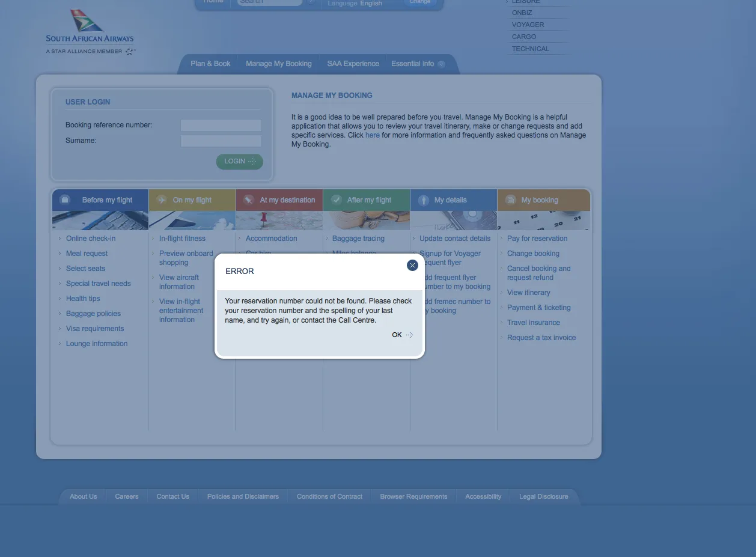Click the checkmark icon beside After my flight

[337, 199]
